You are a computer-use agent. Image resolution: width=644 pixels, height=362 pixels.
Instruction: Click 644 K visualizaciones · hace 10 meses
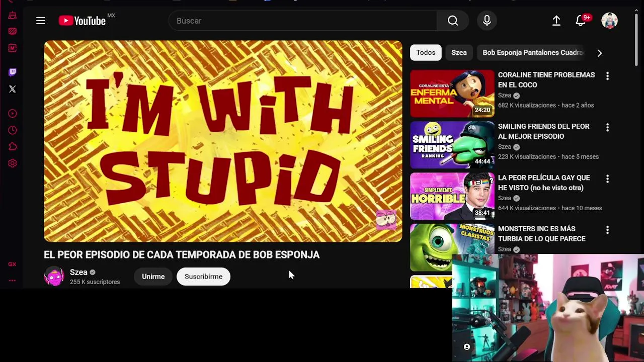pos(550,208)
